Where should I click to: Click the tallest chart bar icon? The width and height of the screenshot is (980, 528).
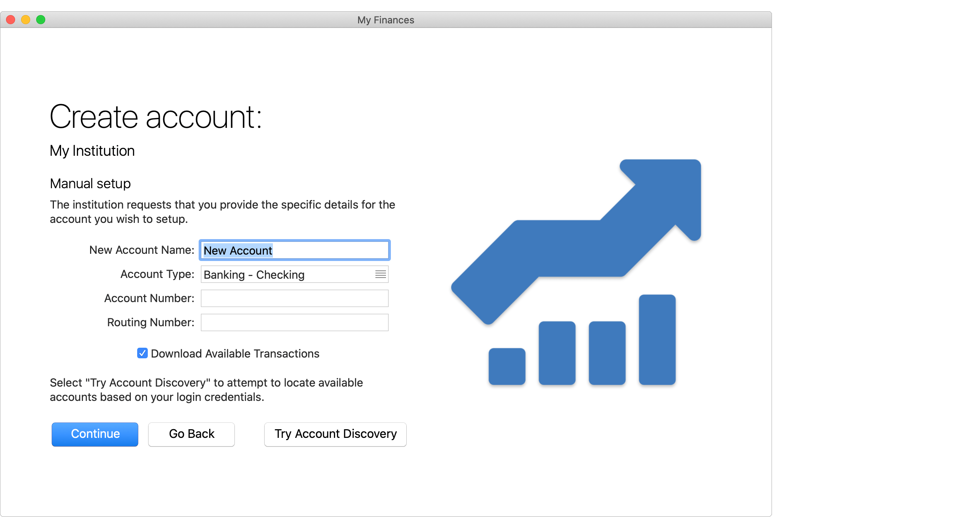pyautogui.click(x=657, y=339)
